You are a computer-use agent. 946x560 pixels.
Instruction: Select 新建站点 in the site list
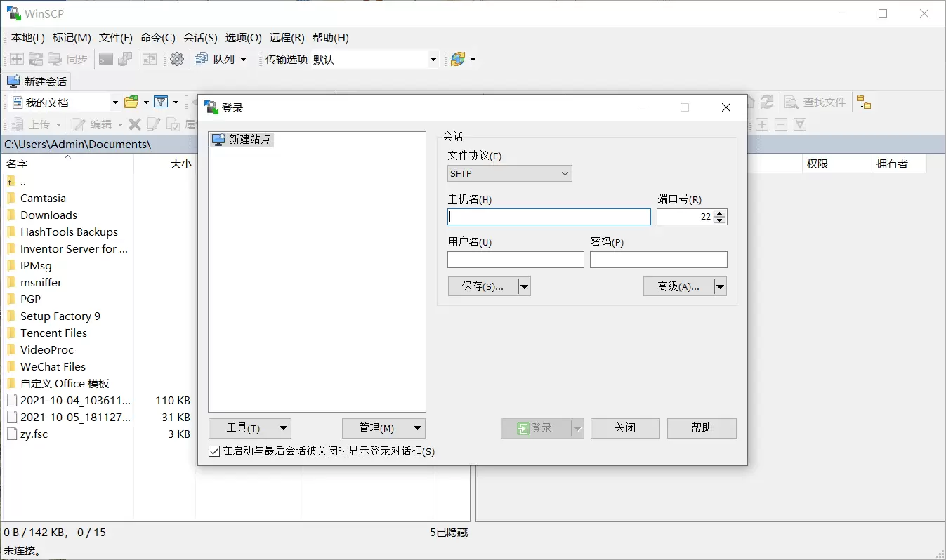point(242,139)
